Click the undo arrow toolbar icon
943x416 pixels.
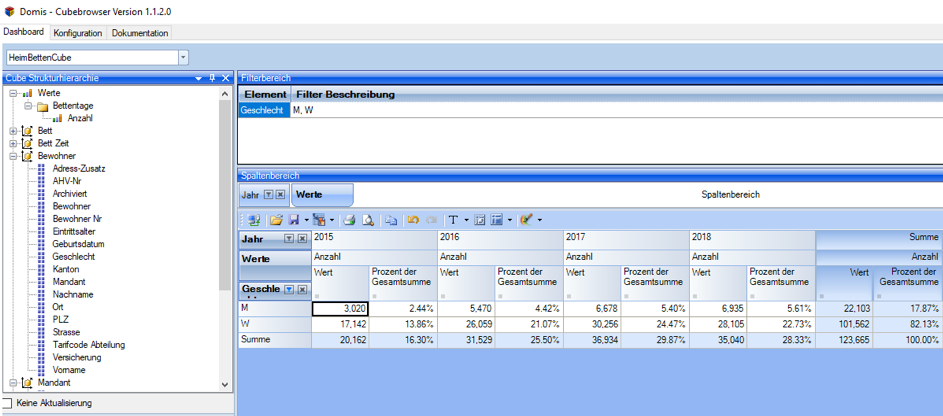(x=413, y=220)
